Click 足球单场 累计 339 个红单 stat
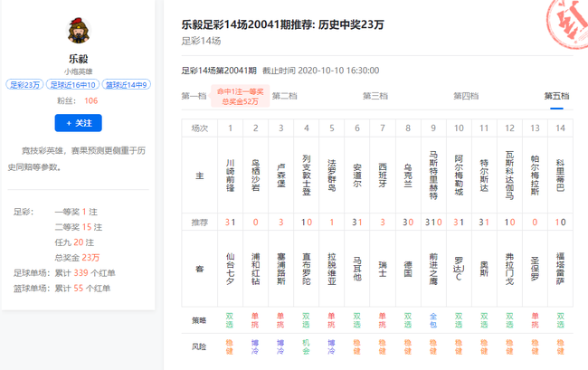 coord(64,273)
